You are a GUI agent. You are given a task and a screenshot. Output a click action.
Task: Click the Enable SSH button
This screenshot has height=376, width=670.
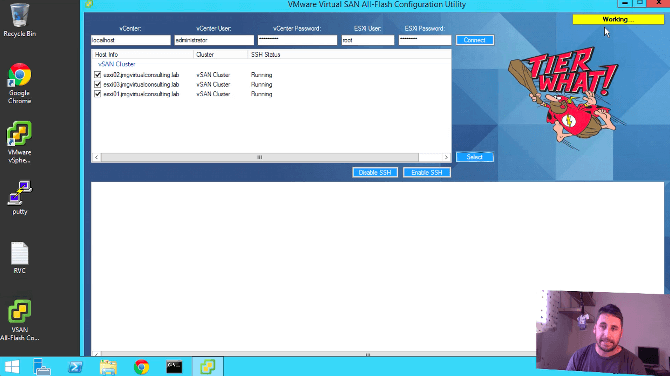[427, 172]
